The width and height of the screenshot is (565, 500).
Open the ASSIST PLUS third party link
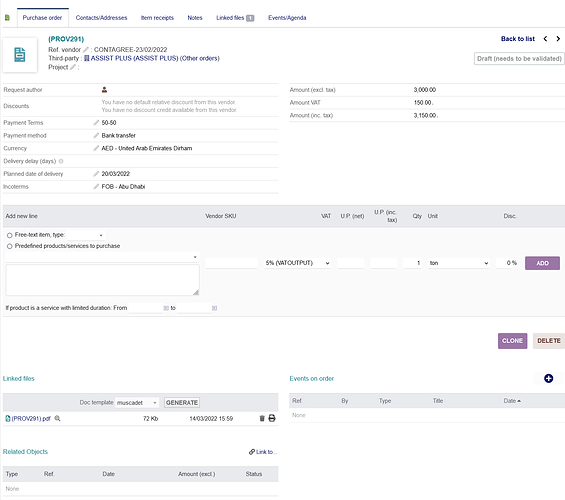point(134,58)
